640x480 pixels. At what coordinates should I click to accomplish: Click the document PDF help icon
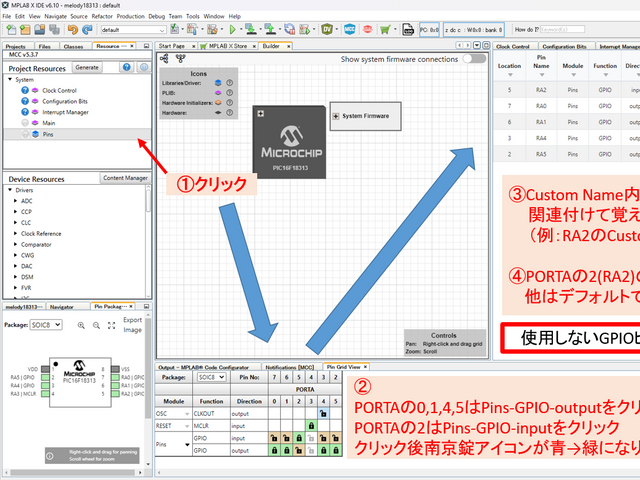coord(408,29)
